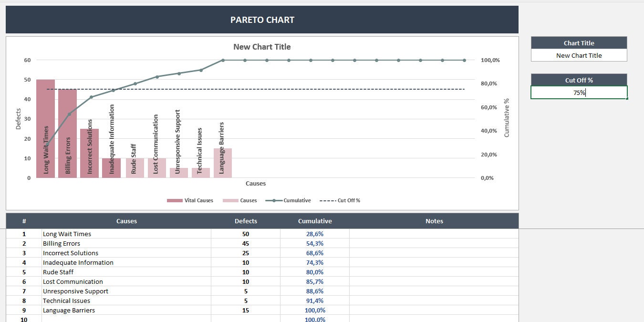The image size is (644, 322).
Task: Click the Vital Causes legend swatch
Action: coord(175,201)
